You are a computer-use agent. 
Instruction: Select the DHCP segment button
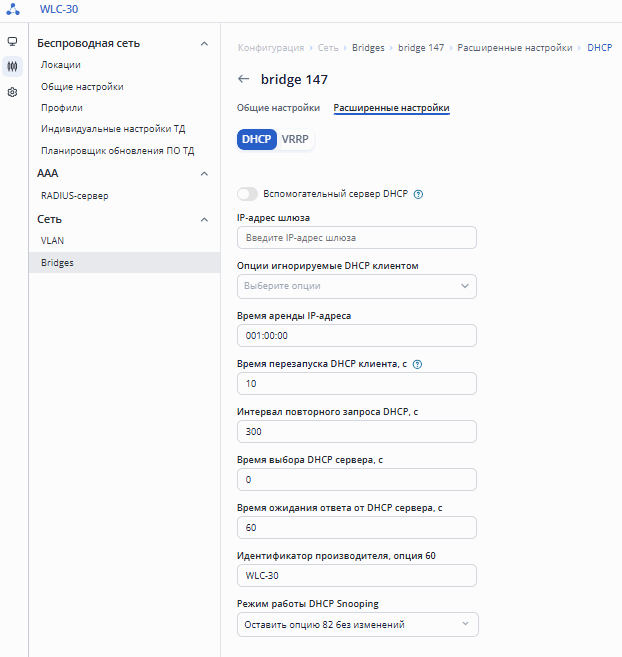tap(257, 140)
